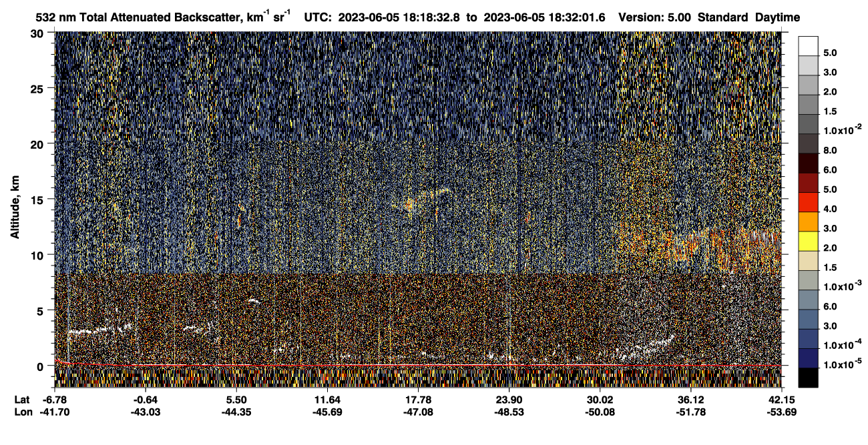This screenshot has width=868, height=445.
Task: Click the longitude value '-44.35'
Action: pos(236,412)
